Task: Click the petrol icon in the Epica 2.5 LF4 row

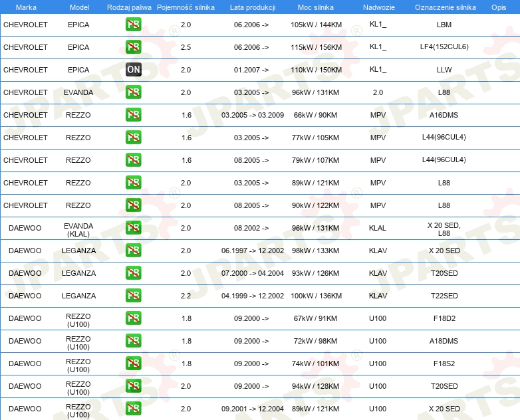Action: click(x=133, y=47)
